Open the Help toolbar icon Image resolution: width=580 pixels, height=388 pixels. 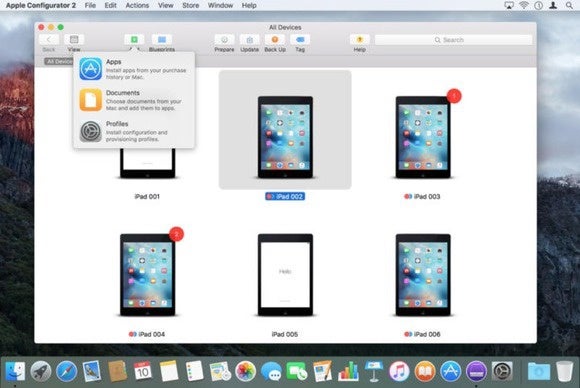[x=360, y=40]
